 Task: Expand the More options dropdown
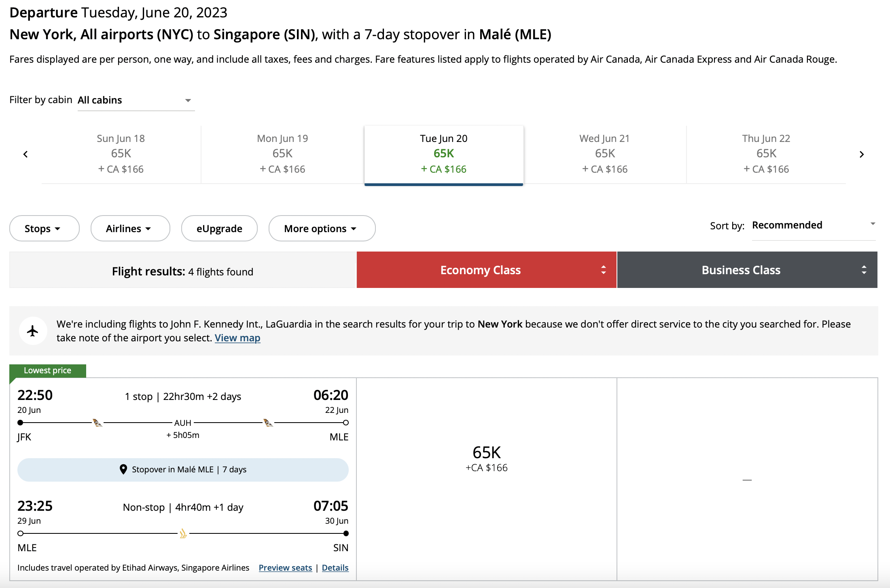322,228
